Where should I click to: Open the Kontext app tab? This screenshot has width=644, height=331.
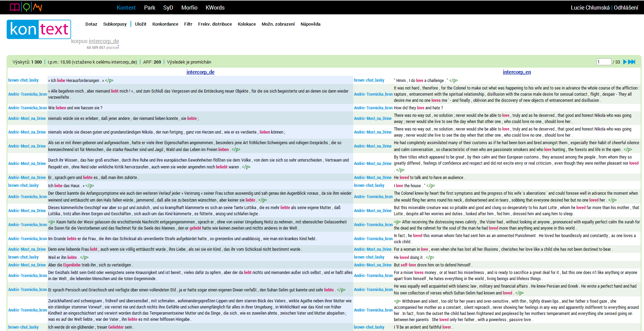(126, 8)
